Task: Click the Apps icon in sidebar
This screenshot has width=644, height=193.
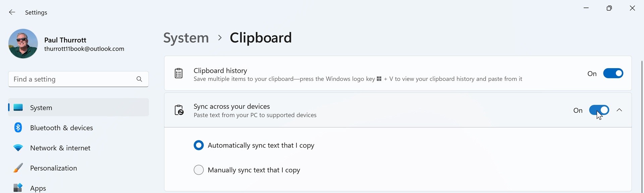Action: pyautogui.click(x=18, y=187)
